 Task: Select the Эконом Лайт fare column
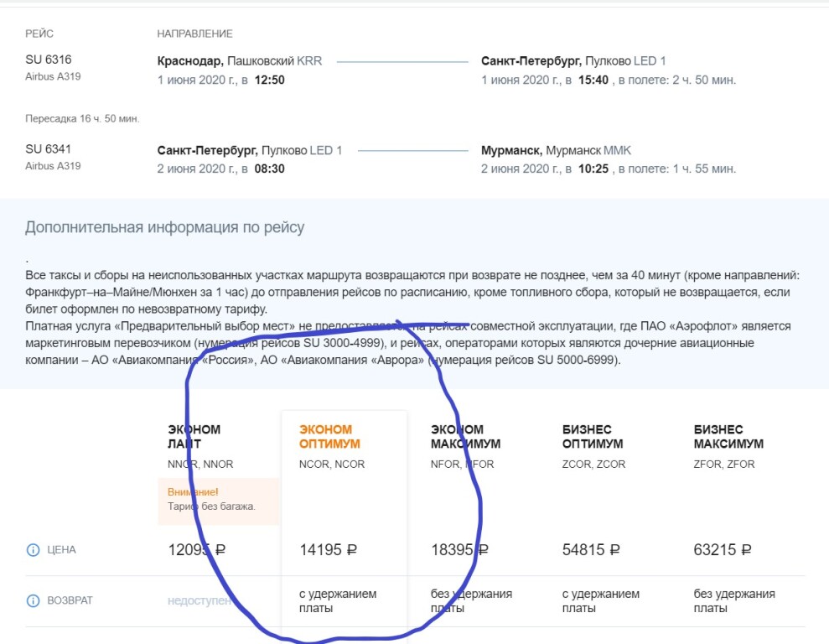[x=194, y=436]
